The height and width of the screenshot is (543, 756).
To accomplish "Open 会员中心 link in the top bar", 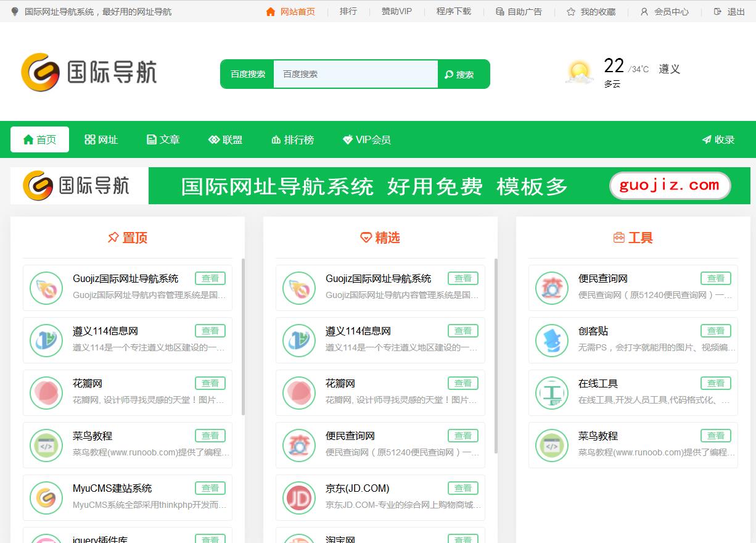I will coord(665,12).
